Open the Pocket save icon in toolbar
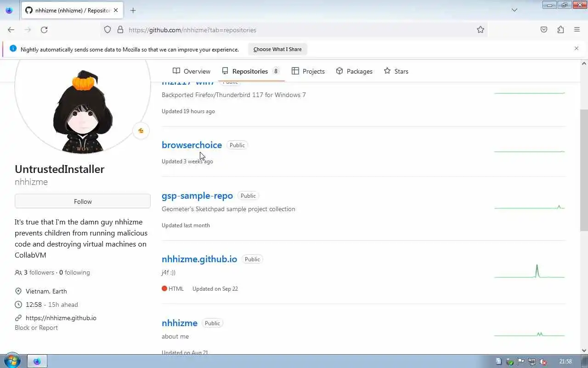This screenshot has height=368, width=588. (x=544, y=29)
